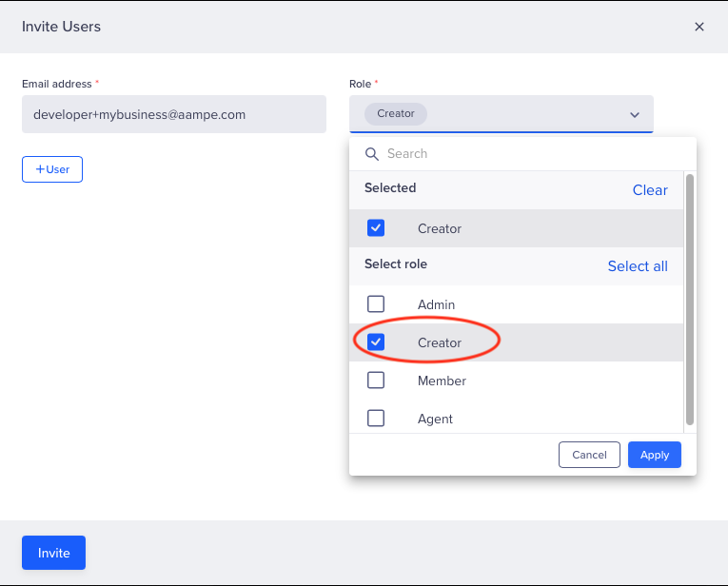Image resolution: width=728 pixels, height=586 pixels.
Task: Uncheck Creator in the Selected section
Action: (x=376, y=227)
